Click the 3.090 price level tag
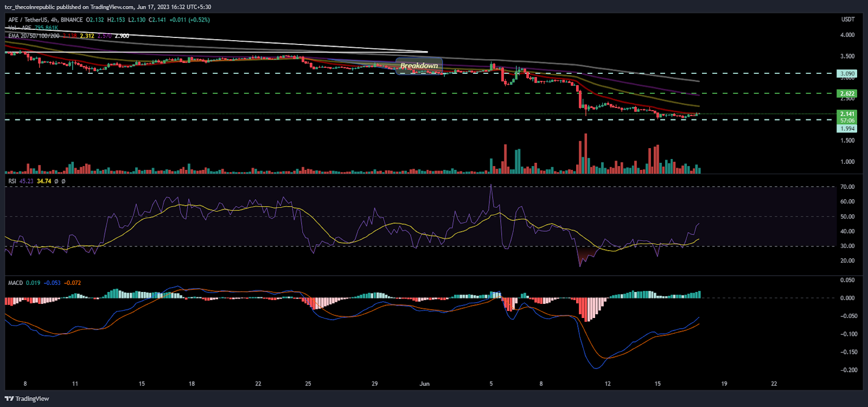Viewport: 868px width, 407px height. (x=847, y=74)
